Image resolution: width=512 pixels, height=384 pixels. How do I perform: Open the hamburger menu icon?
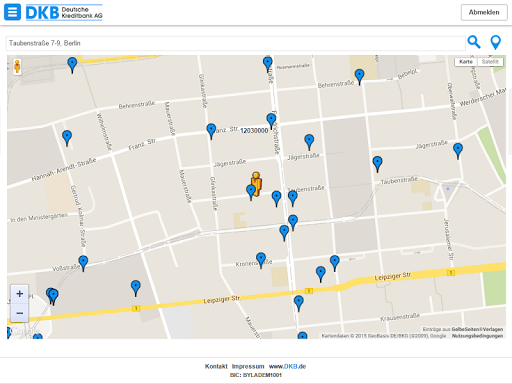12,12
